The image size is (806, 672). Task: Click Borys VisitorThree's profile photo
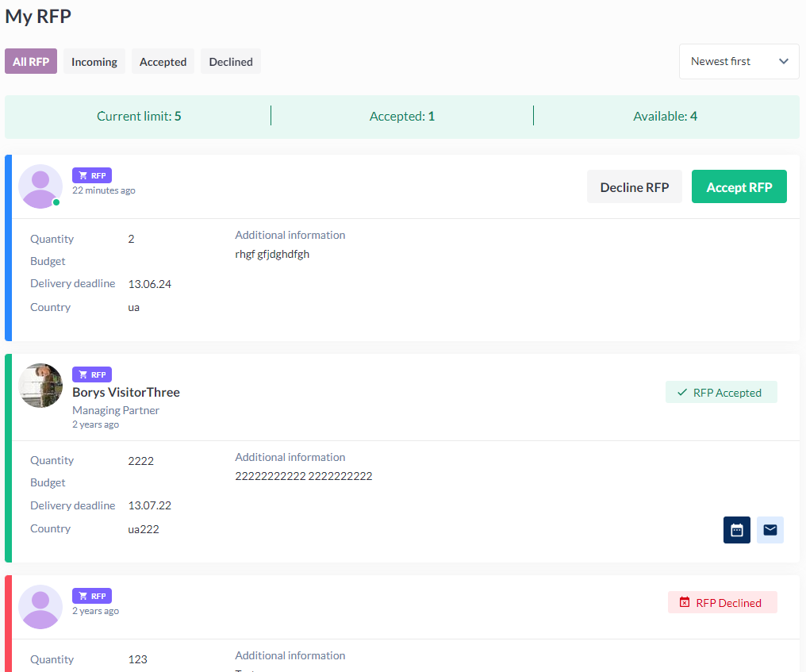(40, 386)
